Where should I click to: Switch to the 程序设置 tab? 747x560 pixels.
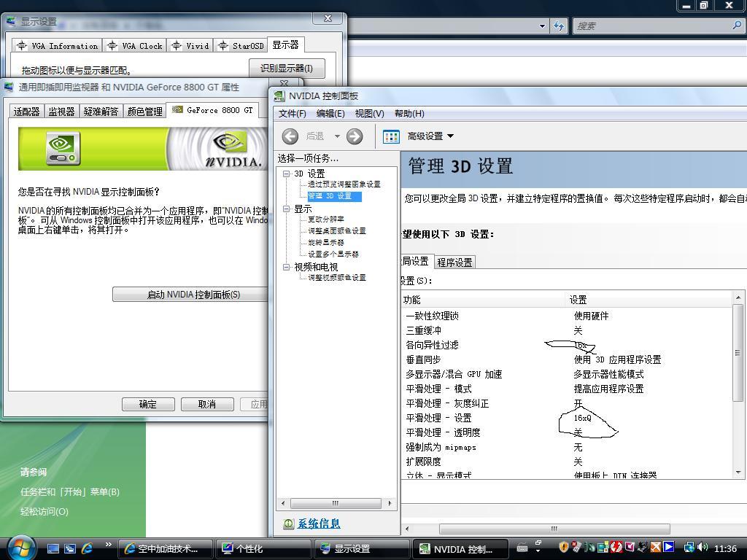click(454, 262)
